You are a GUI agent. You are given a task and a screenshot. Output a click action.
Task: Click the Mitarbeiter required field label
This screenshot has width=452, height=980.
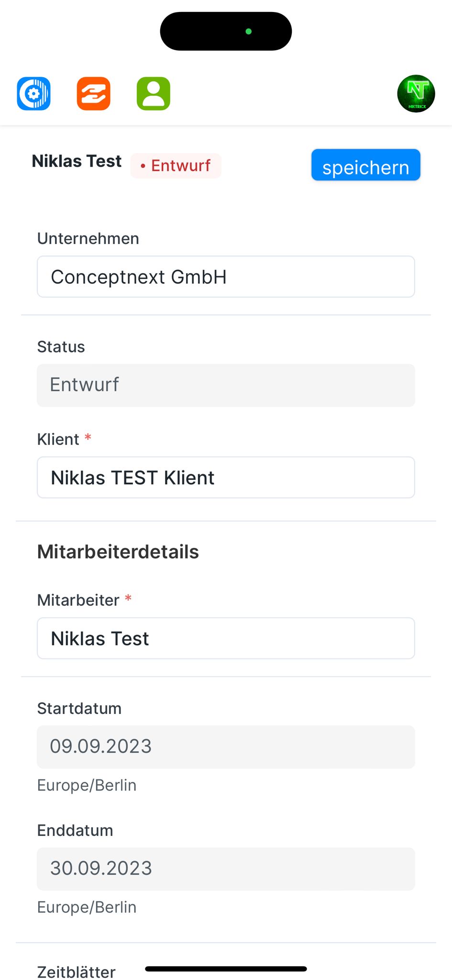tap(78, 600)
